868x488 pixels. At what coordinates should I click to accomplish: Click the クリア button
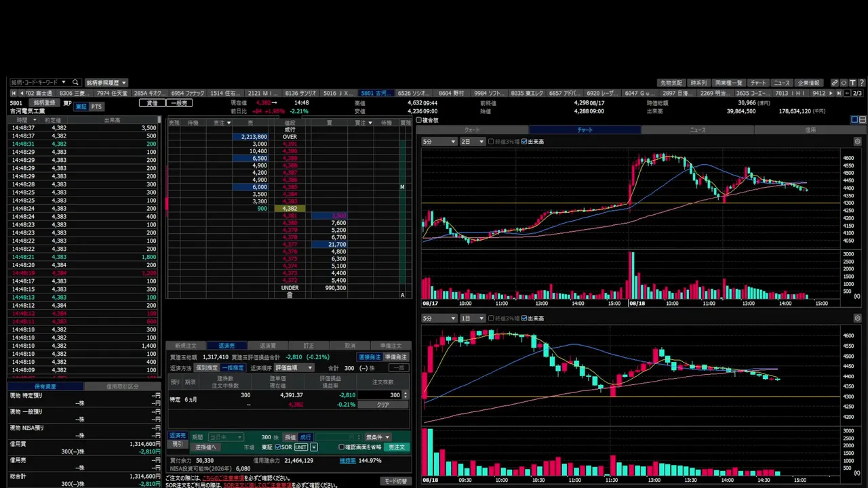click(383, 405)
